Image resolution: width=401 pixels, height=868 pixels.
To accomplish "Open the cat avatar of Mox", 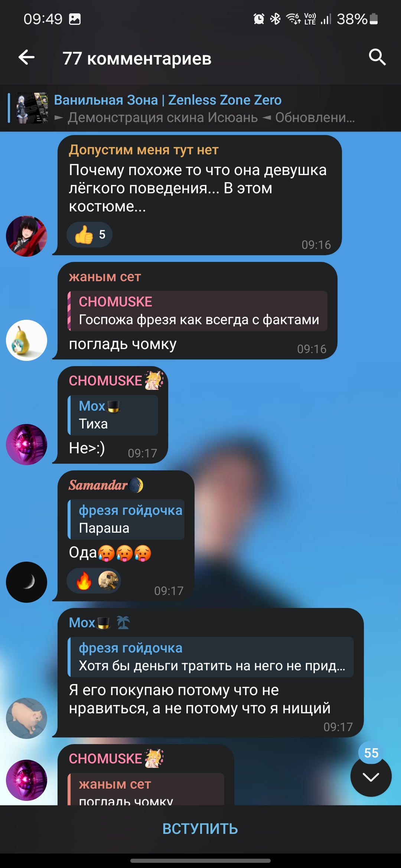I will (x=27, y=719).
